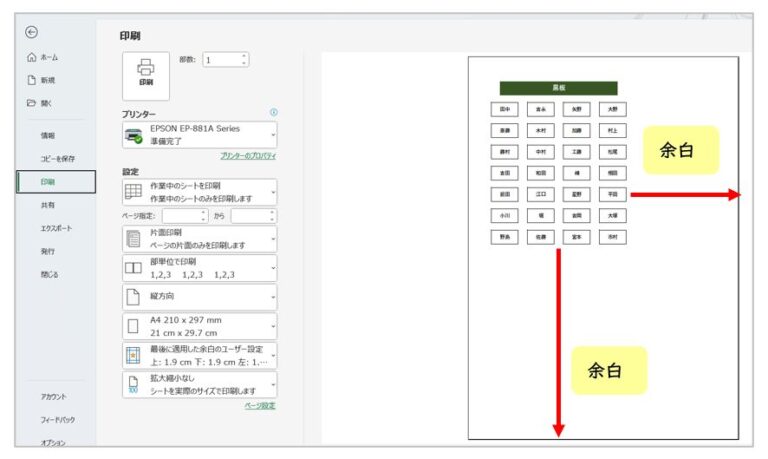
Task: Click the ページ指定 start page field
Action: pos(182,215)
